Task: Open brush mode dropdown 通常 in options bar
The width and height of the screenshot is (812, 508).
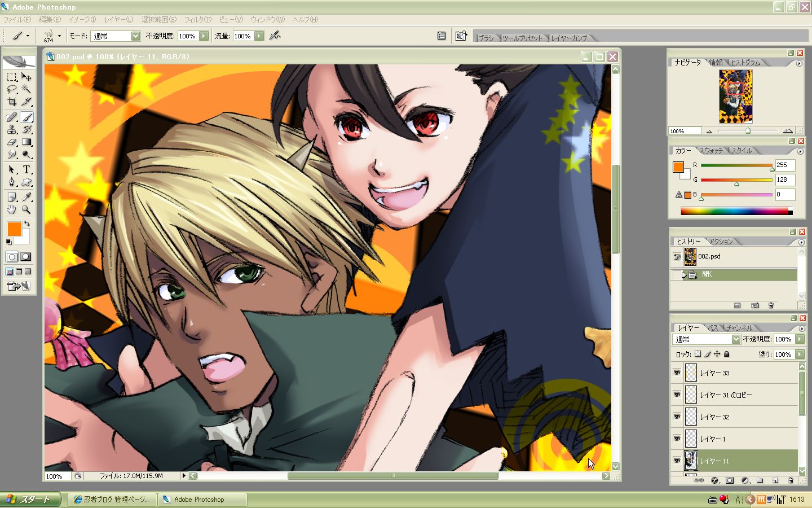Action: 135,36
